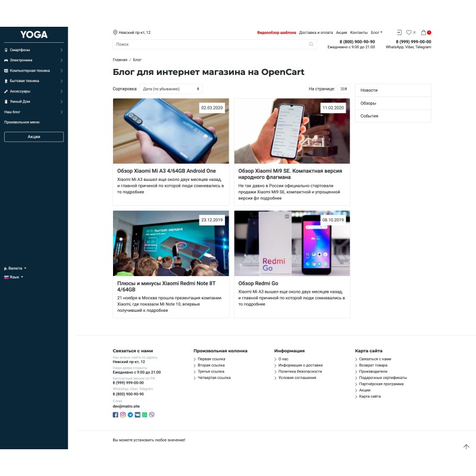The image size is (476, 476).
Task: Click the Поиск search input field
Action: (x=208, y=43)
